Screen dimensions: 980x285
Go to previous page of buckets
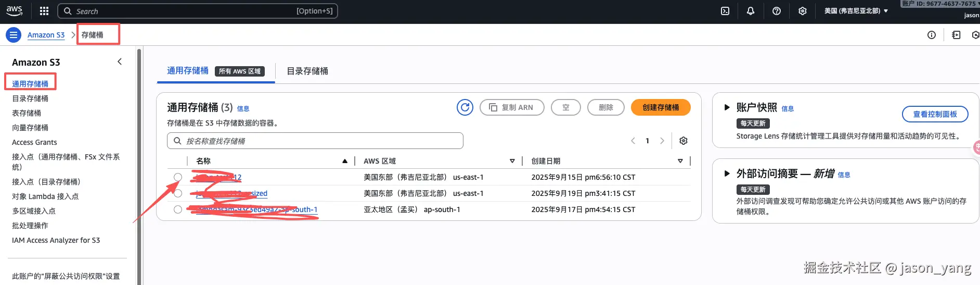click(x=633, y=141)
